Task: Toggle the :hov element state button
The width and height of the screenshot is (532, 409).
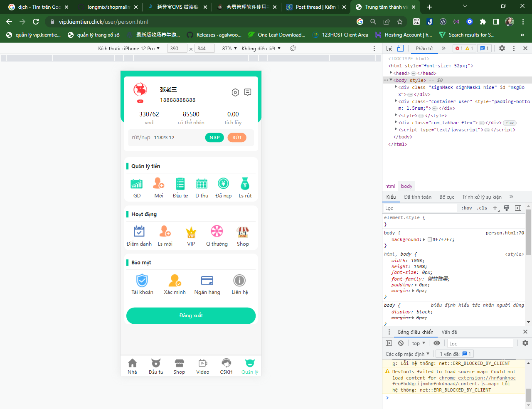Action: click(x=467, y=208)
